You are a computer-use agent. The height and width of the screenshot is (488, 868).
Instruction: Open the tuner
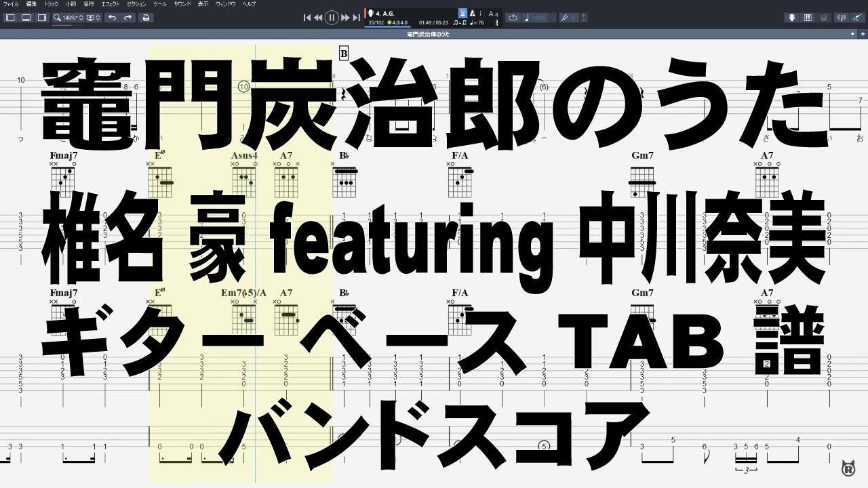(840, 18)
